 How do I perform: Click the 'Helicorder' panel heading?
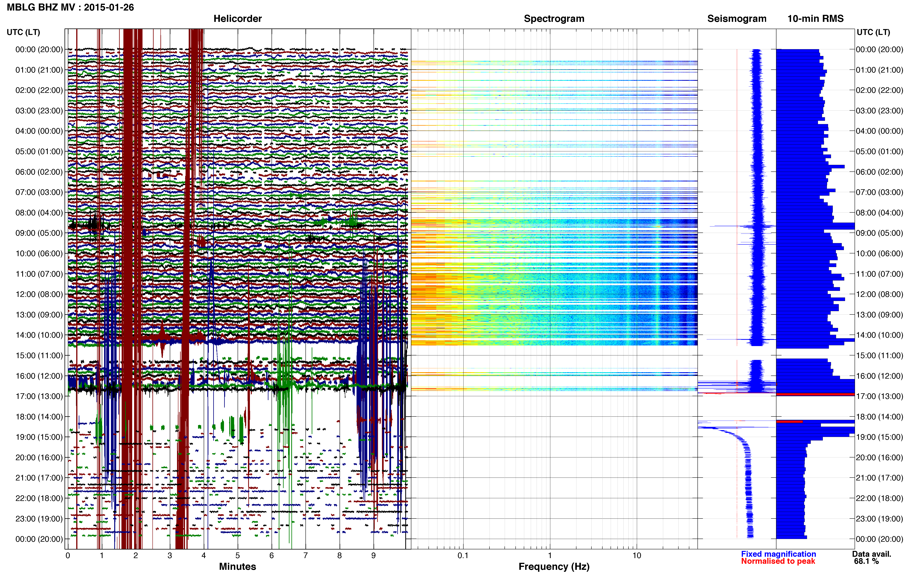[238, 18]
